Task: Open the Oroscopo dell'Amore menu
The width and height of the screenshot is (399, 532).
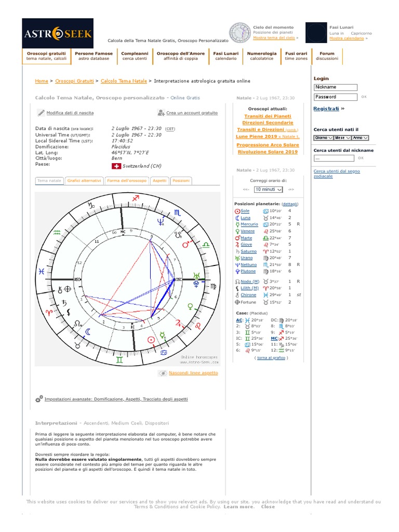Action: coord(180,56)
